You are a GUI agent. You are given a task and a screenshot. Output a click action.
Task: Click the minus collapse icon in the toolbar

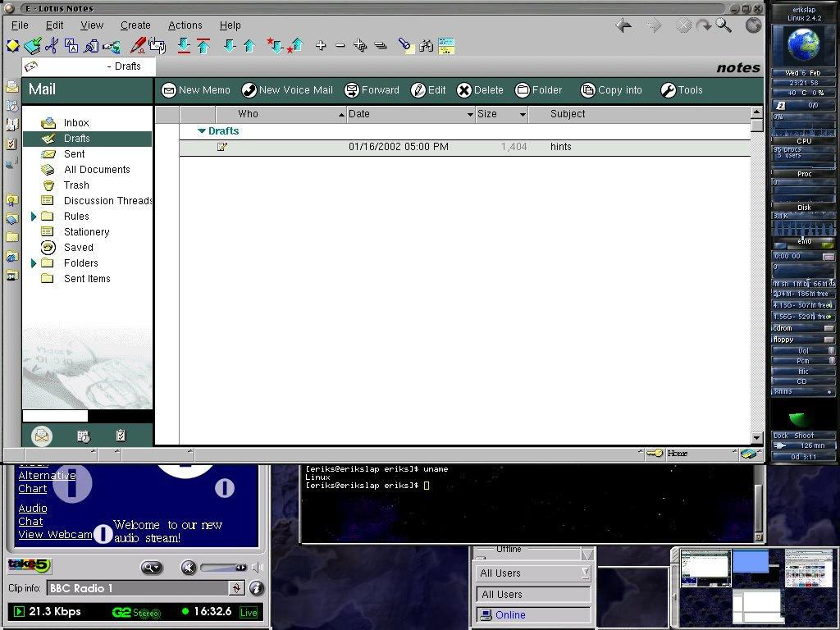click(x=340, y=46)
